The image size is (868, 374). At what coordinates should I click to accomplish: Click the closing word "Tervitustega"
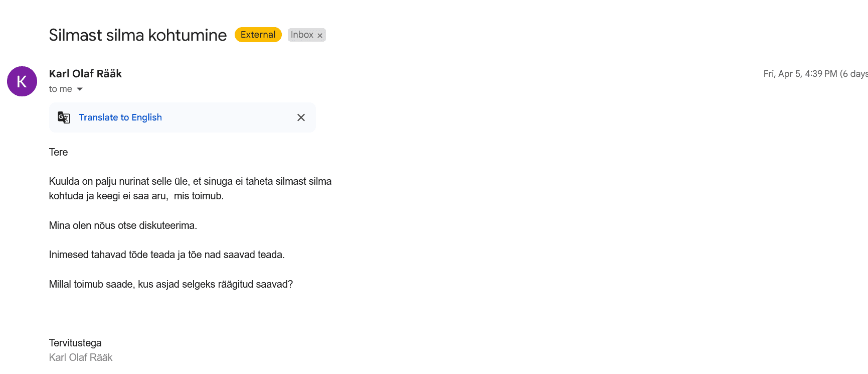point(75,343)
